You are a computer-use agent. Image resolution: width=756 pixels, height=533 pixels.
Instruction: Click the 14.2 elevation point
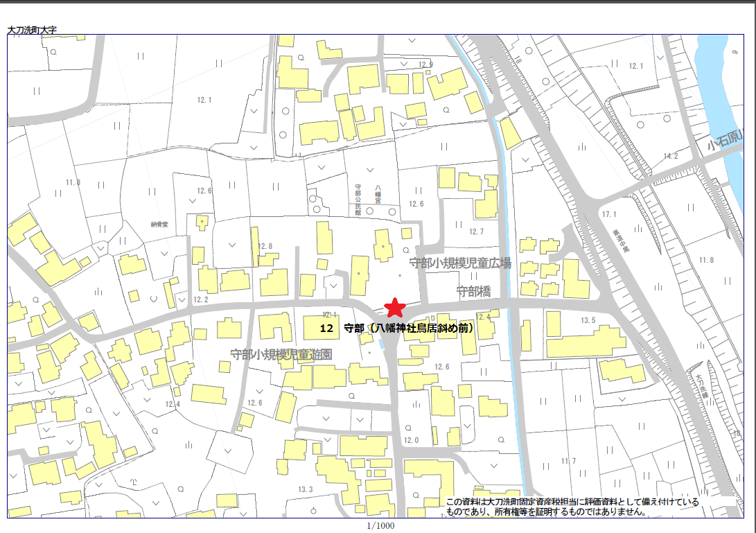point(670,156)
